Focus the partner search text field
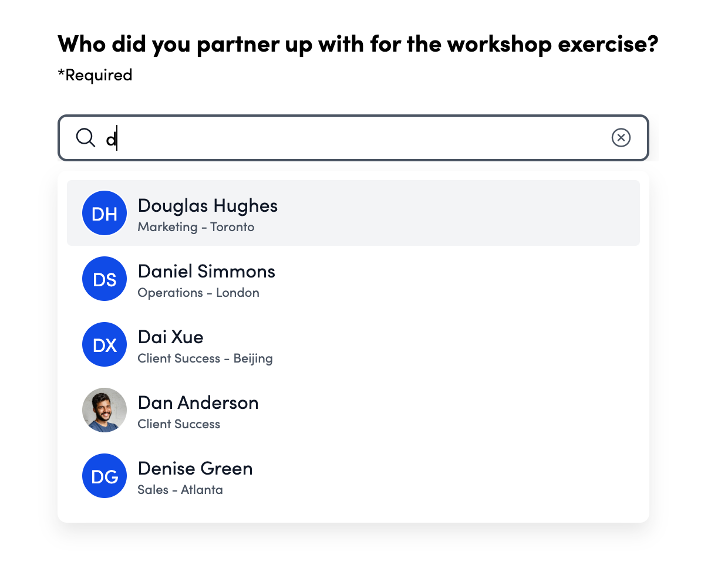The image size is (728, 562). (x=352, y=138)
